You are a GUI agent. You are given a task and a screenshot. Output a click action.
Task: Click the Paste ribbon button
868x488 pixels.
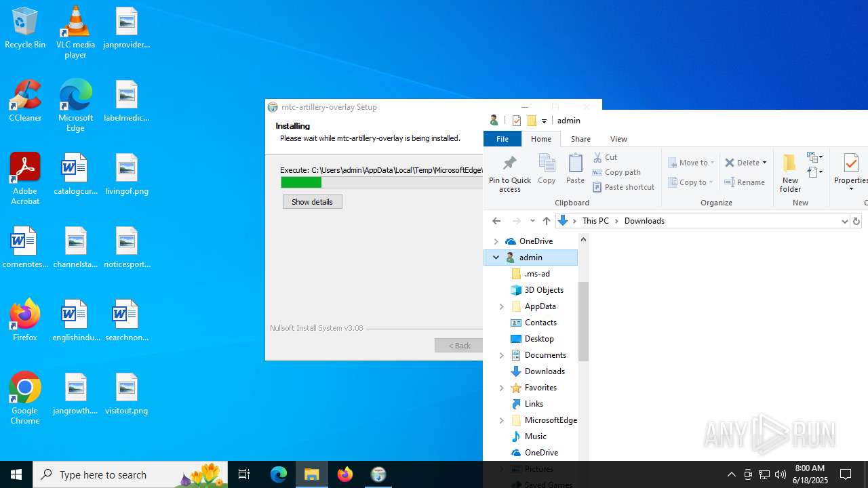pos(575,169)
